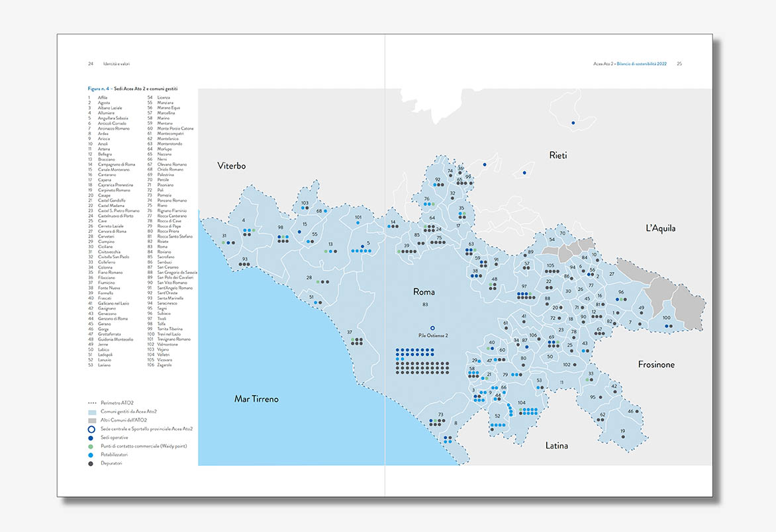Click page number 25 in the header
The height and width of the screenshot is (532, 776).
click(679, 64)
